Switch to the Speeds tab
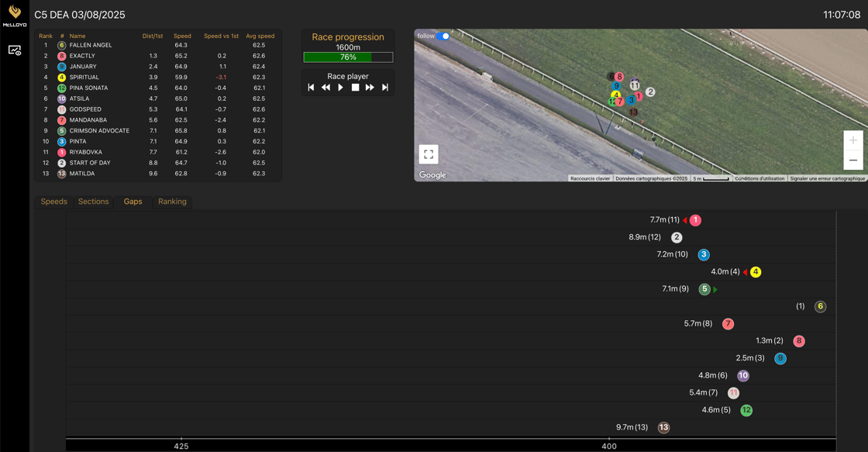Viewport: 868px width, 452px height. 53,202
